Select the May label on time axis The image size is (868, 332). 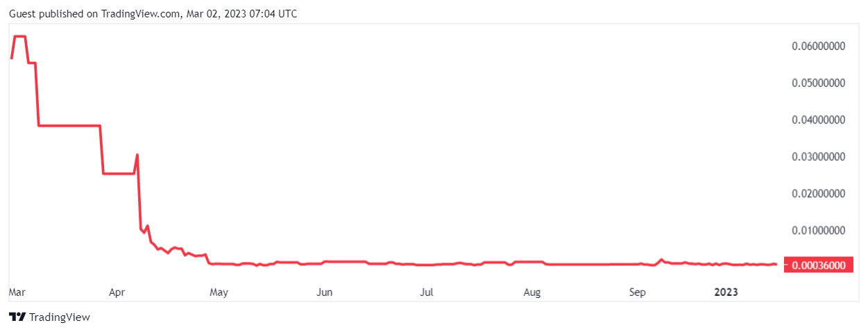point(219,292)
